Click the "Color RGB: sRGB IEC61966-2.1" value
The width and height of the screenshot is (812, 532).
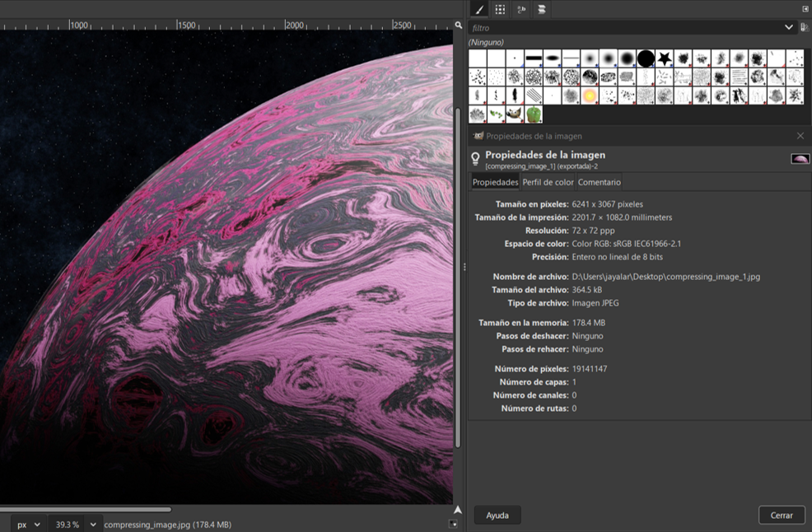click(627, 244)
